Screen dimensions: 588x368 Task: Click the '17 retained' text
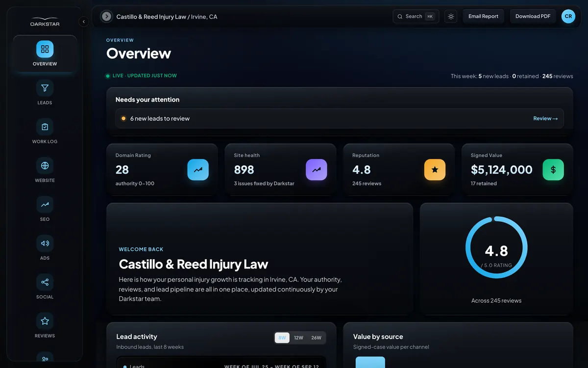(x=484, y=184)
